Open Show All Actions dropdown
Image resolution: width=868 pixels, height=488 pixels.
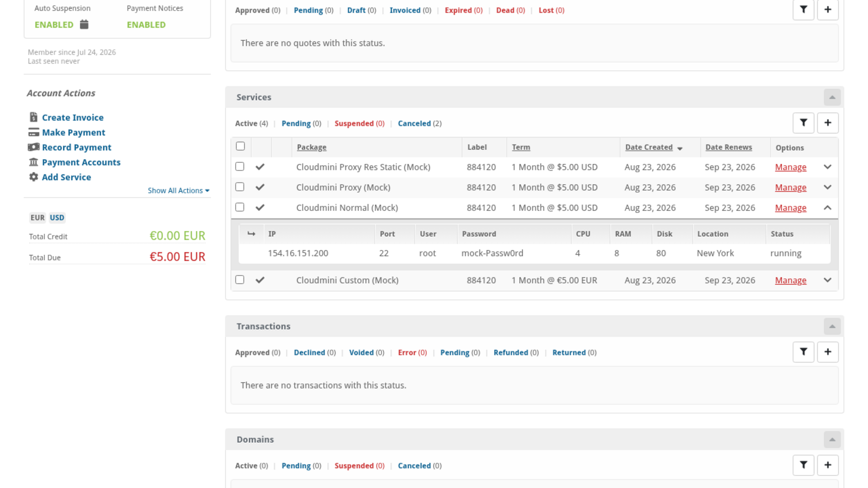coord(179,191)
